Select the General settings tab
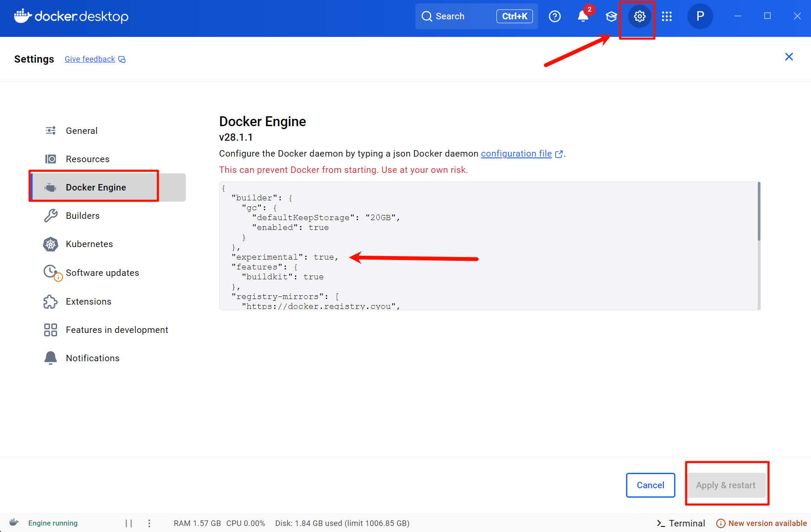 point(108,131)
